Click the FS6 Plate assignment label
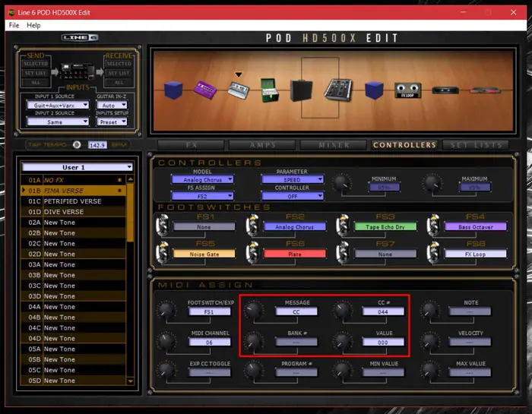Image resolution: width=532 pixels, height=414 pixels. click(295, 254)
